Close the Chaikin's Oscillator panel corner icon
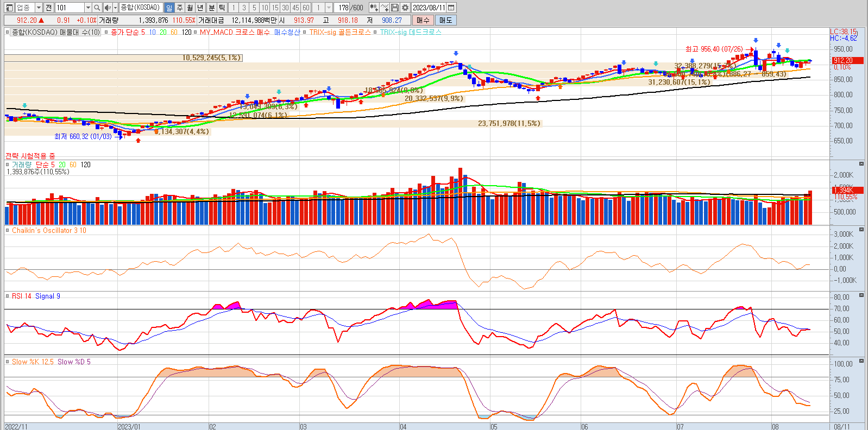This screenshot has height=430, width=868. 861,230
